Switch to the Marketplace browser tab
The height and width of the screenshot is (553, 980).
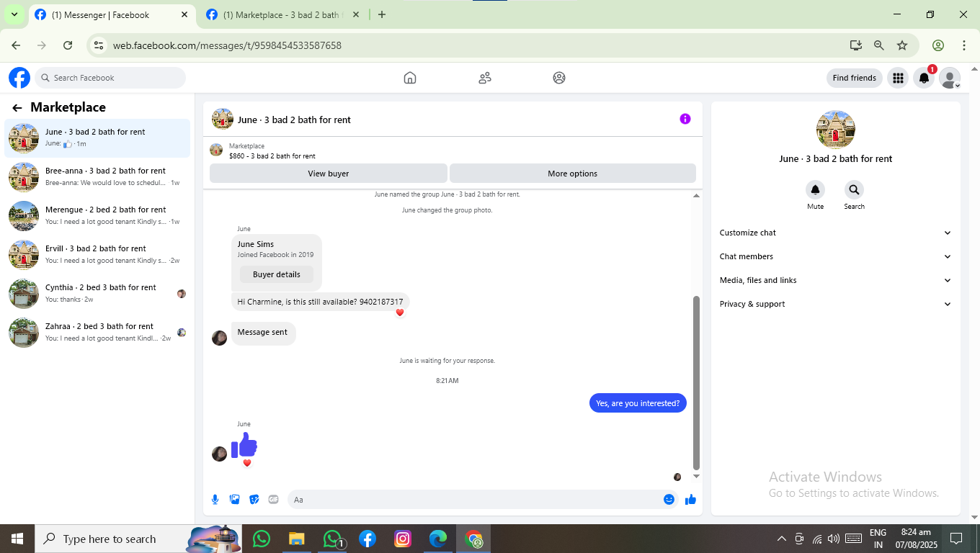(x=282, y=15)
